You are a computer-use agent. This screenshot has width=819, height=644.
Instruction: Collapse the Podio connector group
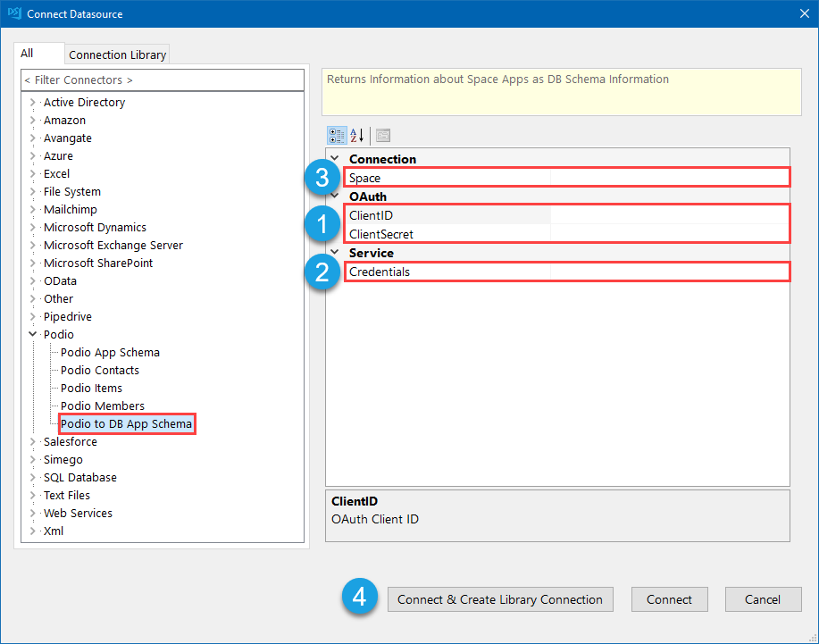point(33,334)
